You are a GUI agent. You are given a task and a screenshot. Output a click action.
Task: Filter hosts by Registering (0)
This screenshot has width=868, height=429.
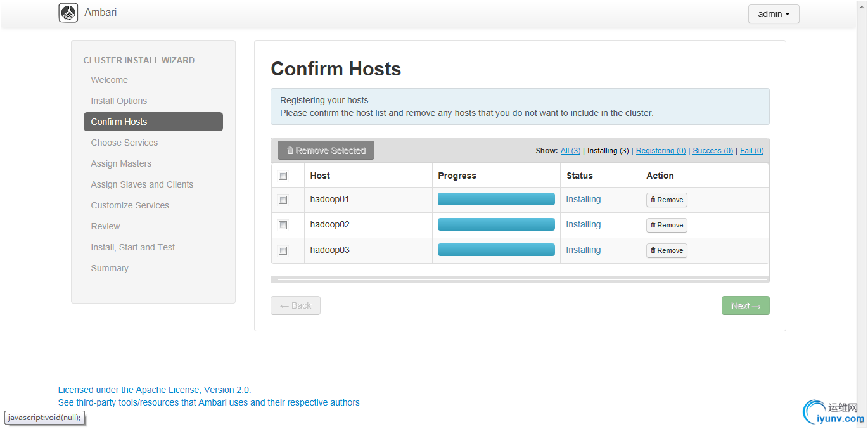(661, 151)
